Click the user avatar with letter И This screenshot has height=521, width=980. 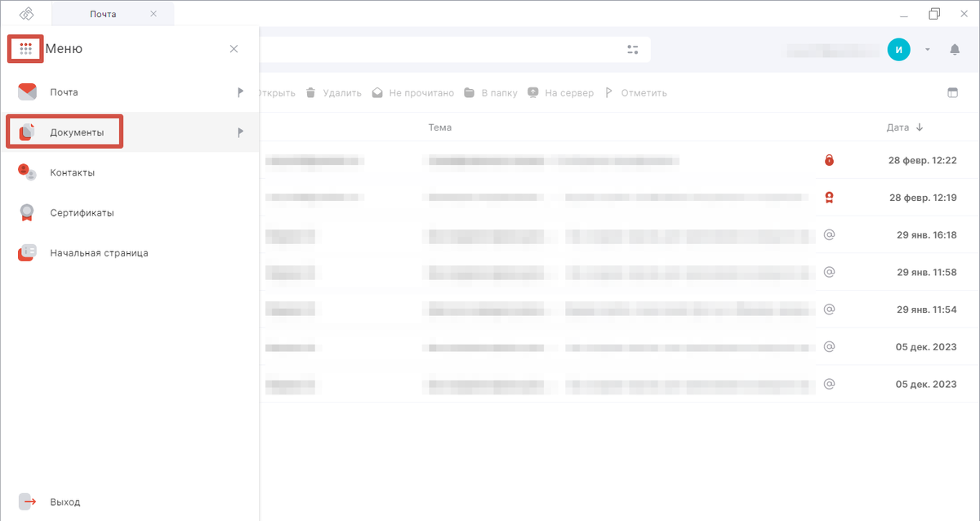898,49
